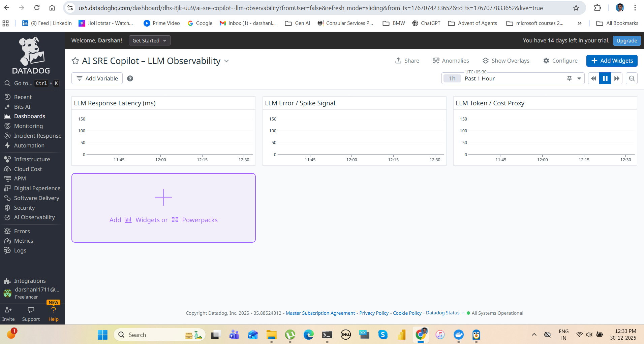The height and width of the screenshot is (344, 644).
Task: Select Dashboards in the sidebar
Action: click(29, 116)
